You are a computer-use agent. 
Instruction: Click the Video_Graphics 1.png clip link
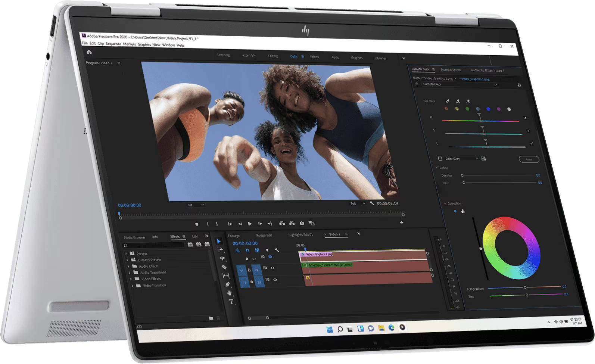coord(475,79)
